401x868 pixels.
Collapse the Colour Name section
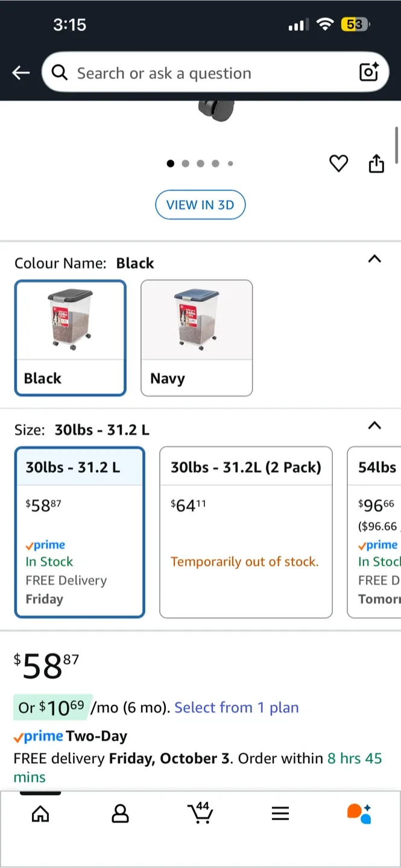(x=374, y=259)
